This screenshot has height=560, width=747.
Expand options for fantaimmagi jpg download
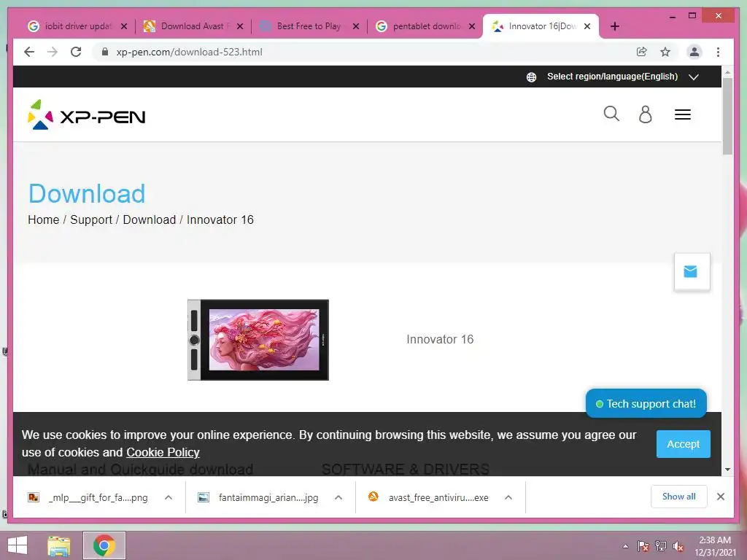click(x=338, y=497)
